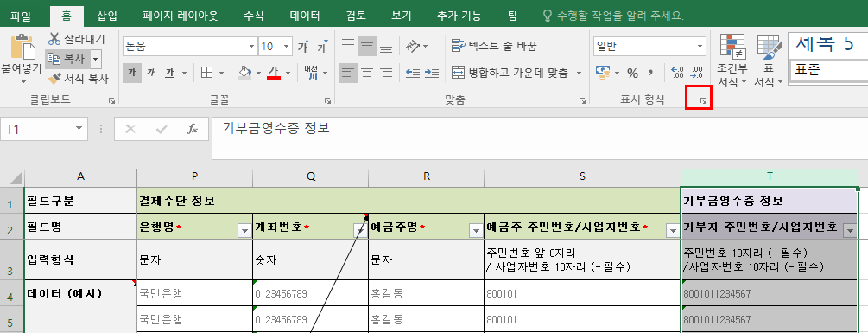The height and width of the screenshot is (333, 868).
Task: Click Cut (잘라내기) scissors button
Action: tap(77, 39)
